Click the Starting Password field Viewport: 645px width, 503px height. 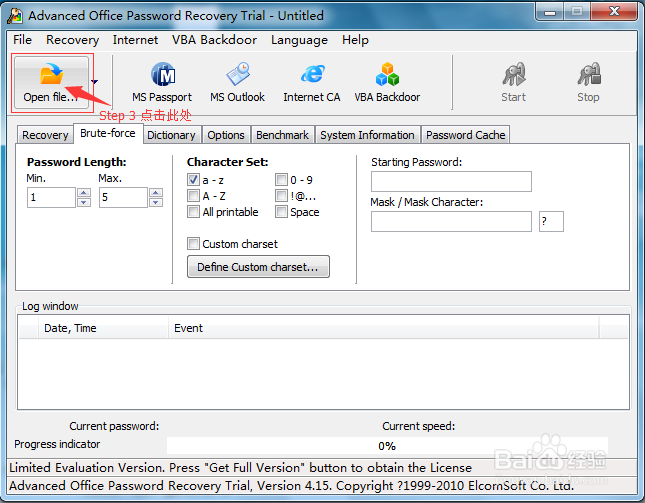click(x=451, y=181)
